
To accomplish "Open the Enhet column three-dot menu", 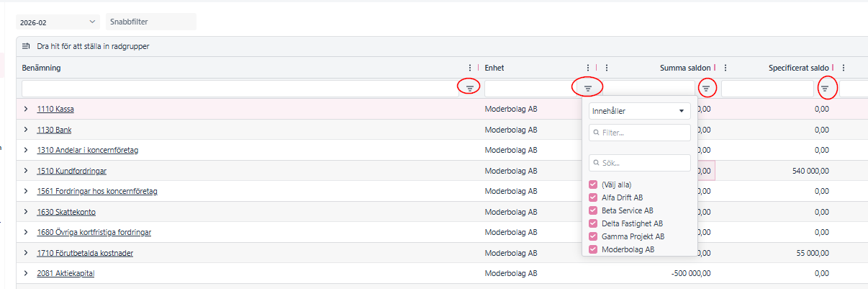I will (588, 68).
